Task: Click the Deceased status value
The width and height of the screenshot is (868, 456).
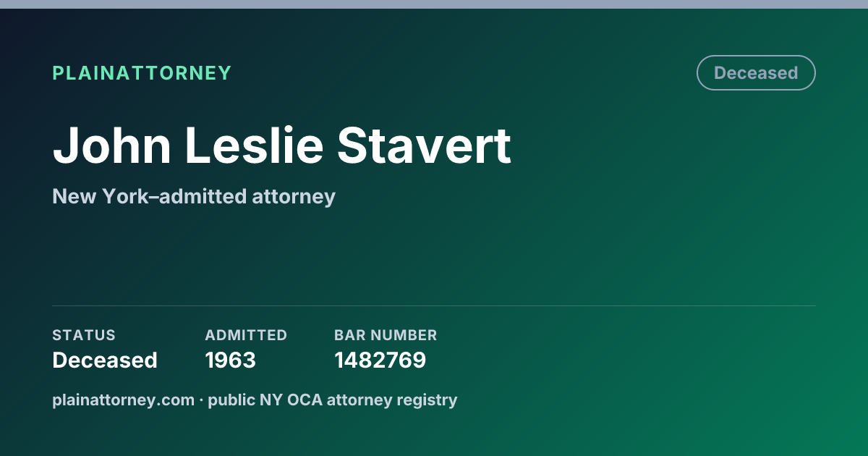Action: coord(105,360)
